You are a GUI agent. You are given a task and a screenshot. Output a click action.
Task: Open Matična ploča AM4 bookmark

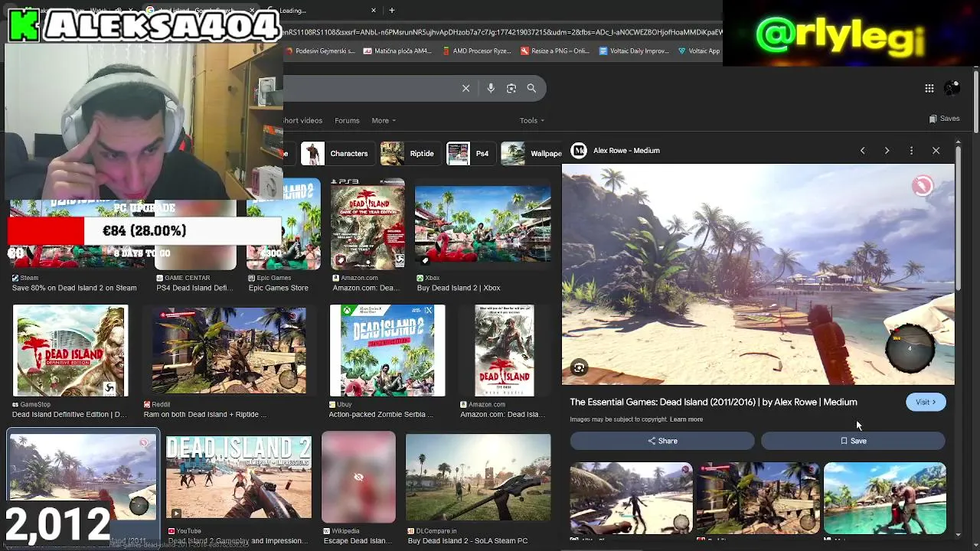397,51
